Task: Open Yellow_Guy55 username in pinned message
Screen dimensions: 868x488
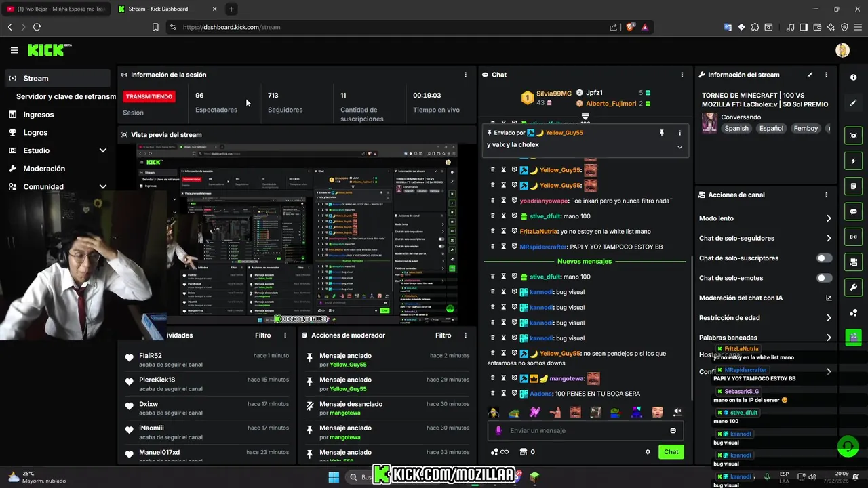Action: pos(564,133)
